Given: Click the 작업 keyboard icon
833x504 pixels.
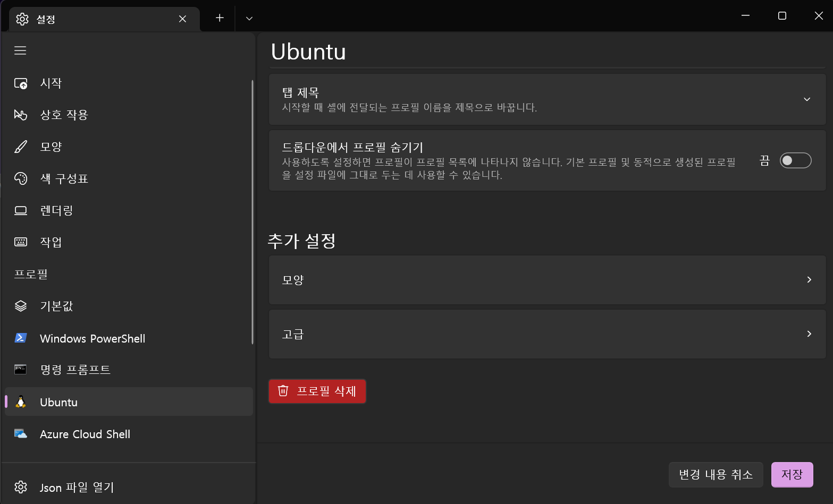Looking at the screenshot, I should (x=21, y=242).
